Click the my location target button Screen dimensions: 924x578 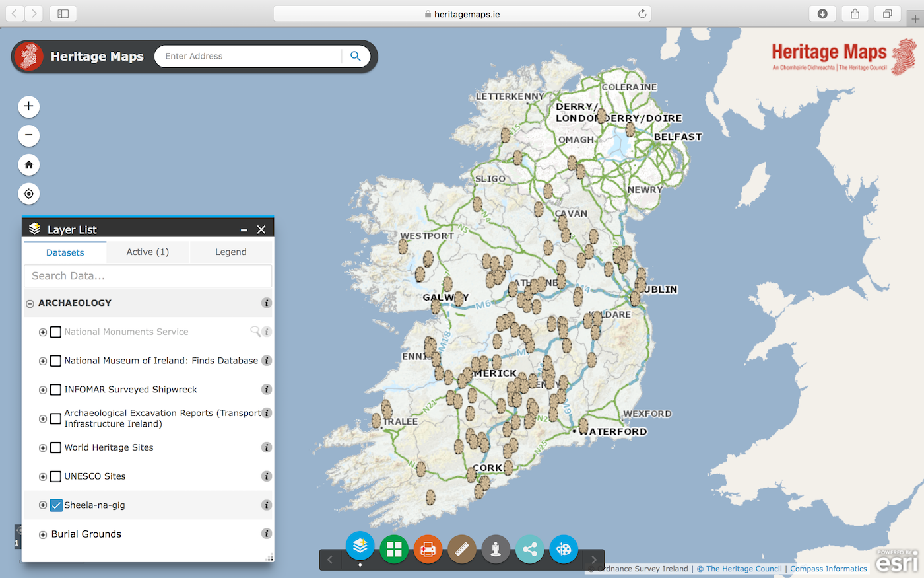point(28,194)
